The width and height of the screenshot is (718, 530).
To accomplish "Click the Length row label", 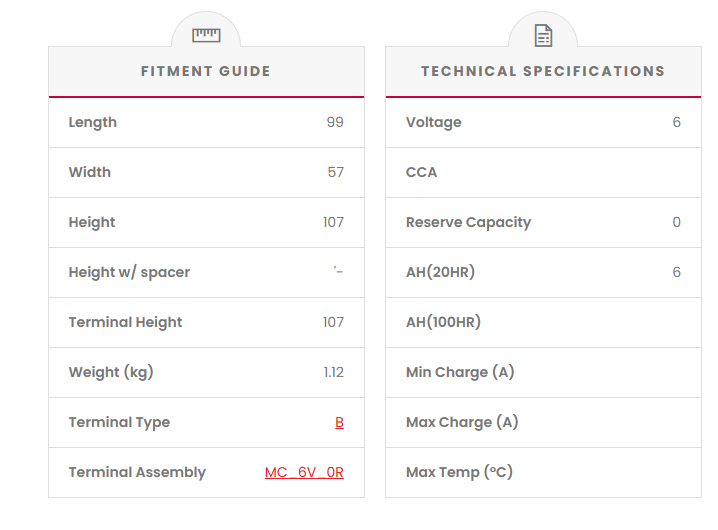I will 93,122.
